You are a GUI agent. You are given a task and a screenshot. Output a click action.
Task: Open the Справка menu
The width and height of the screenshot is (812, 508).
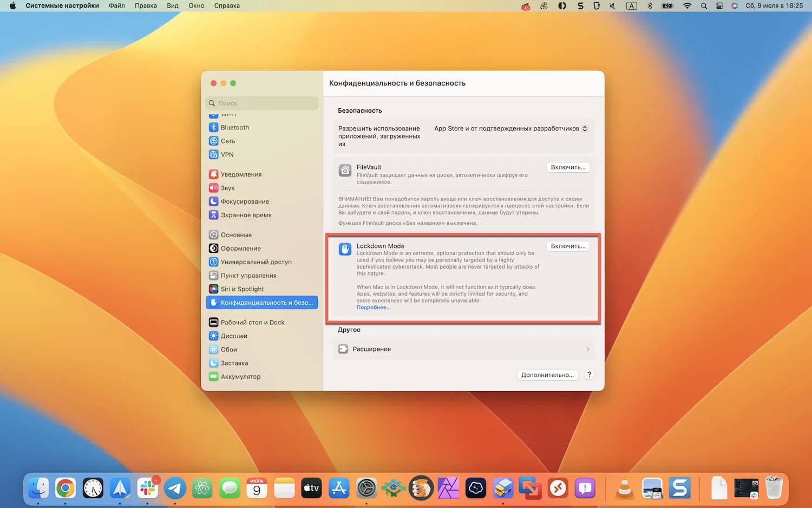[x=227, y=6]
